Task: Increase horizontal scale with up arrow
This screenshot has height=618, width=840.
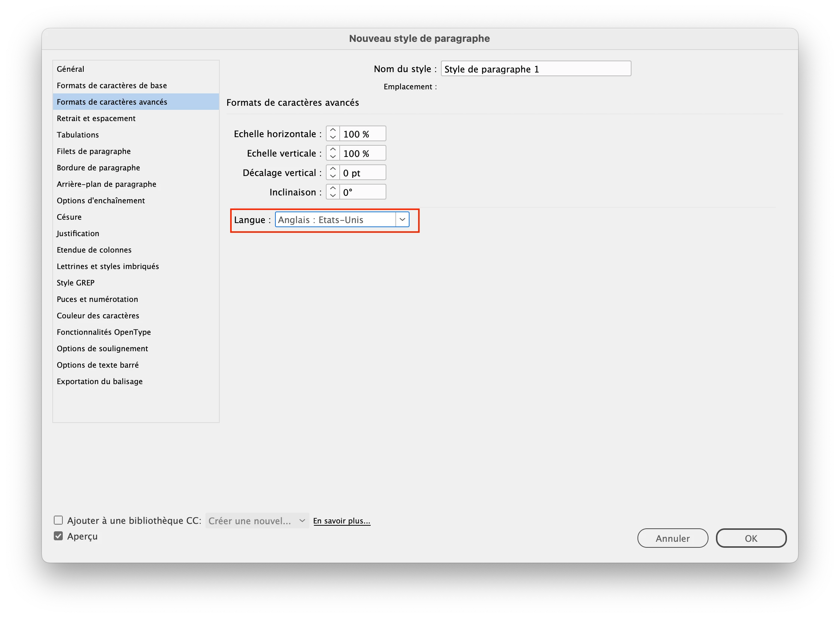Action: [x=333, y=130]
